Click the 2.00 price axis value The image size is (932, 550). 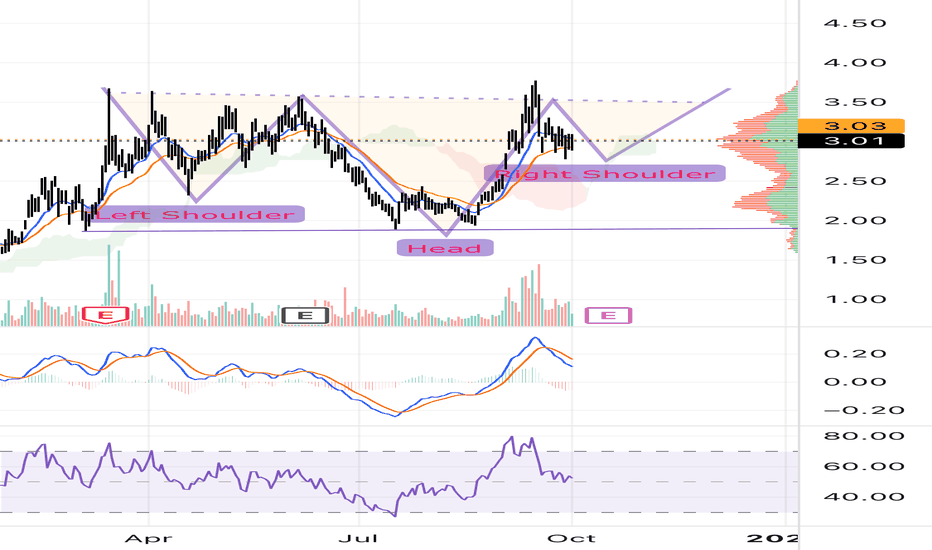[x=855, y=220]
